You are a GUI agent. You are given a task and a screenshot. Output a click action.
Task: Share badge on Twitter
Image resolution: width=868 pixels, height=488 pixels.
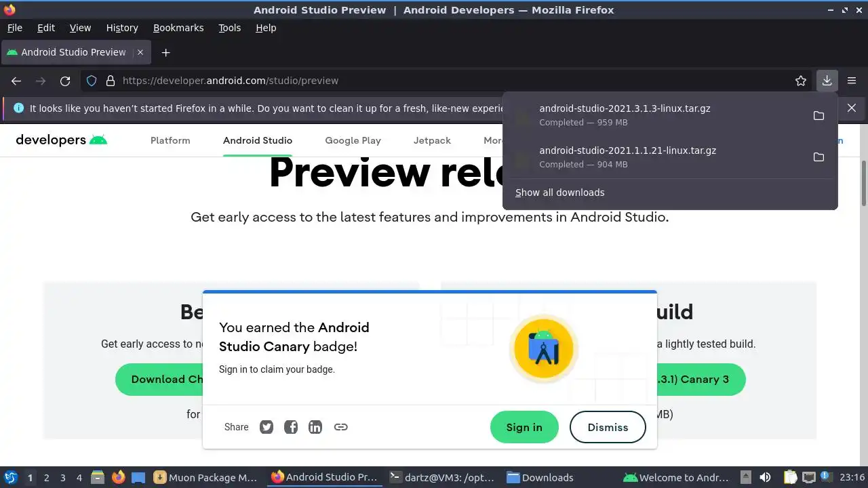tap(267, 427)
